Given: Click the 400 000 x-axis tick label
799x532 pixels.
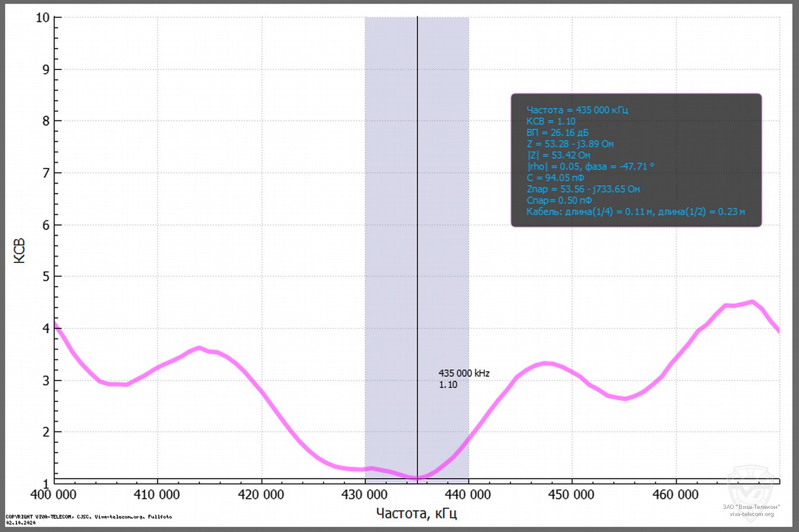Looking at the screenshot, I should click(55, 495).
